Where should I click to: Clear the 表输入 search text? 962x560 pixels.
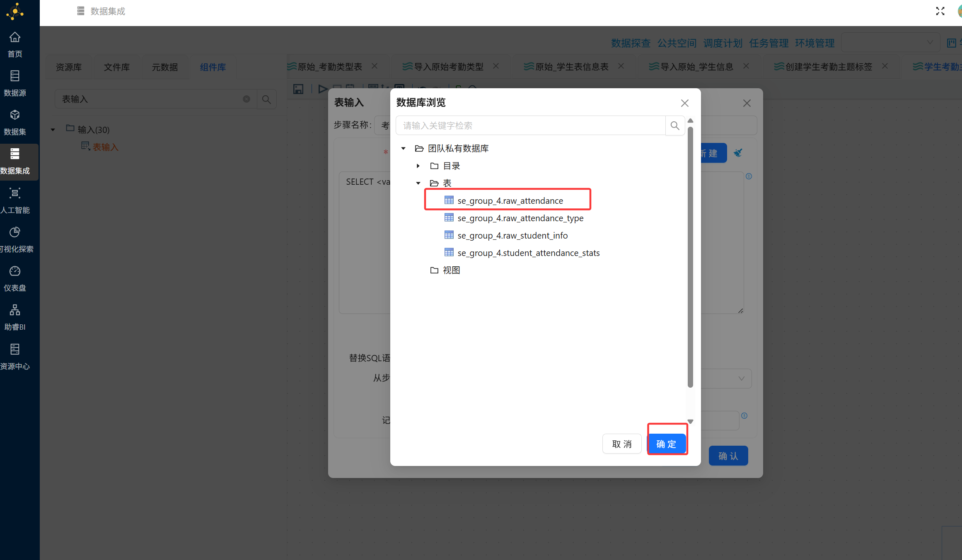(x=247, y=99)
